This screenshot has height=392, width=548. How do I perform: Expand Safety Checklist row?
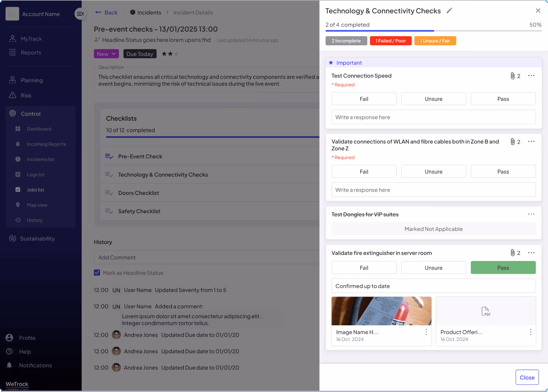pos(210,211)
